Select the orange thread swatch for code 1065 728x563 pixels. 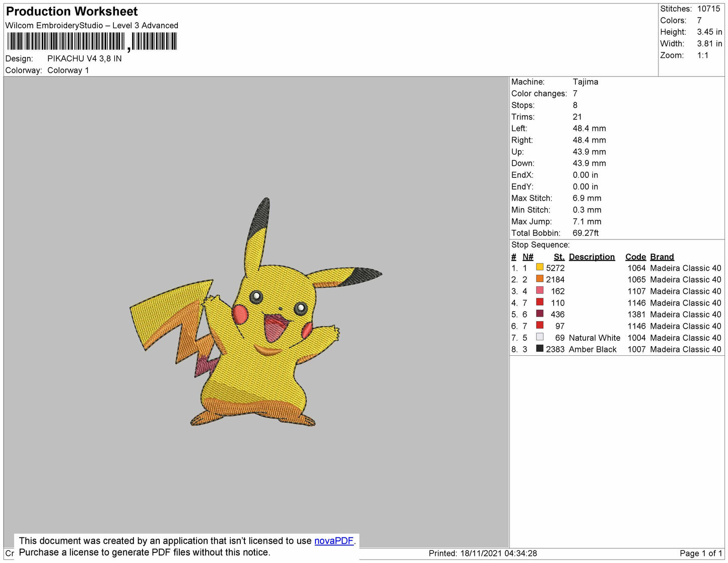pos(540,279)
